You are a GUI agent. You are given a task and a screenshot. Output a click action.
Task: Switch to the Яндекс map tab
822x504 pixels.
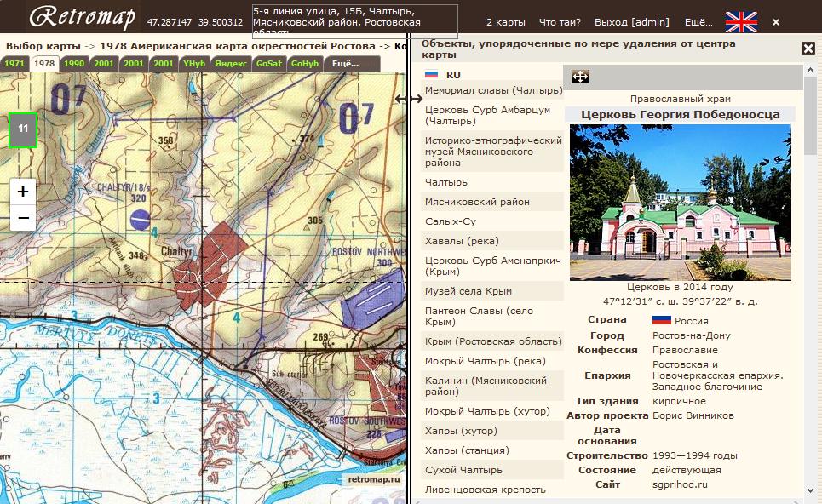pyautogui.click(x=231, y=63)
